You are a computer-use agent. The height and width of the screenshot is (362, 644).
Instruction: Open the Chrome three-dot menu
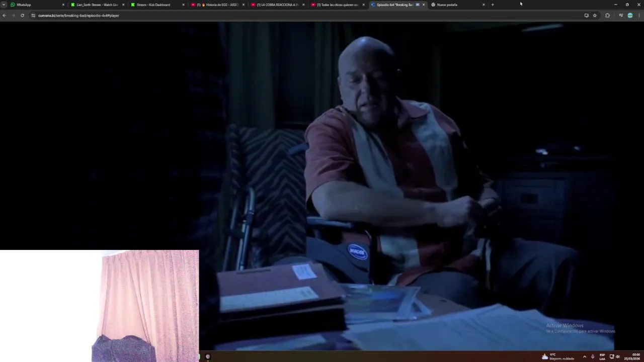point(639,16)
